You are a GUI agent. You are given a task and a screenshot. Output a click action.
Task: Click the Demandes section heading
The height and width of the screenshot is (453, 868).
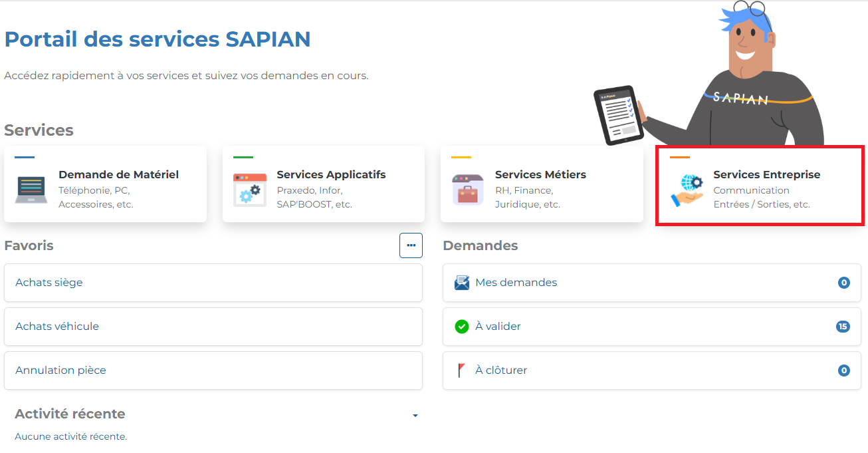coord(481,245)
